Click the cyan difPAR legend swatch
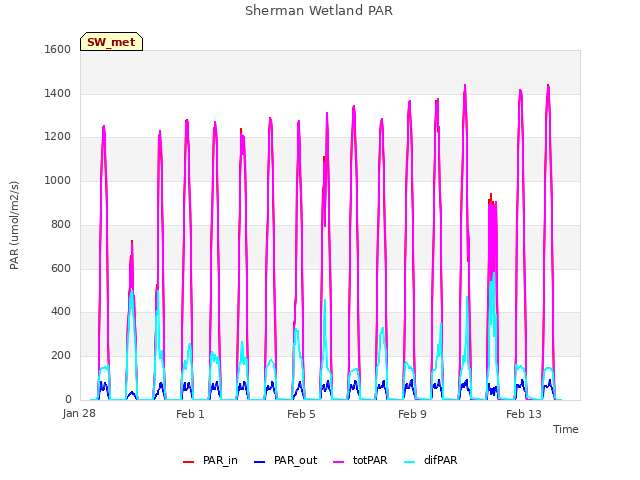640x480 pixels. point(410,462)
